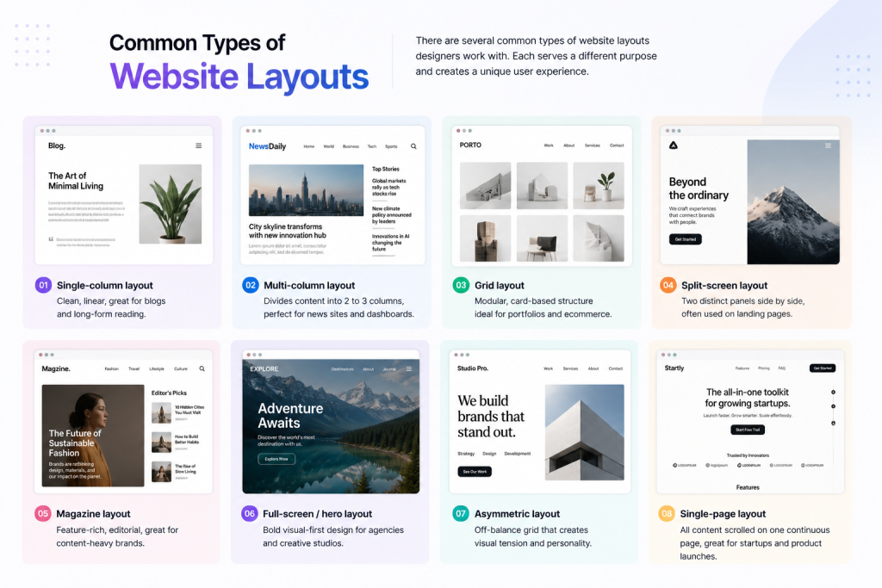Click the orange 04 badge for Split-screen layout
Screen dimensions: 882x588
coord(668,285)
